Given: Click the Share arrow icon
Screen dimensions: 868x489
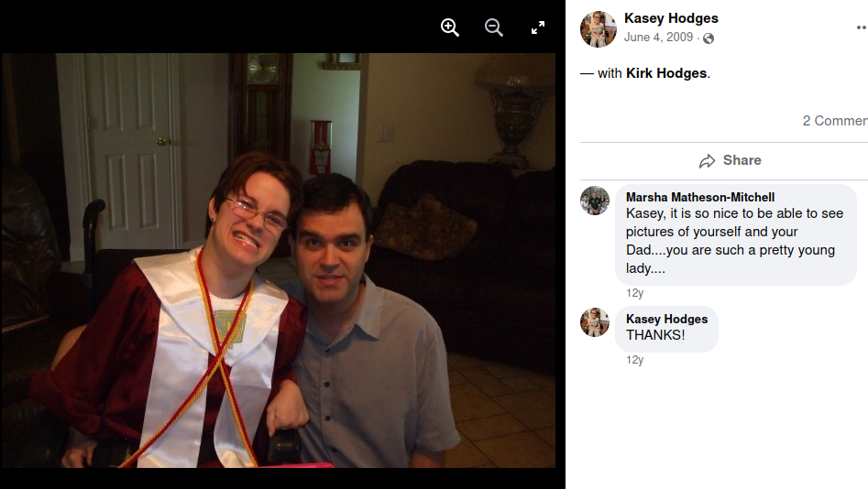Looking at the screenshot, I should [x=707, y=161].
